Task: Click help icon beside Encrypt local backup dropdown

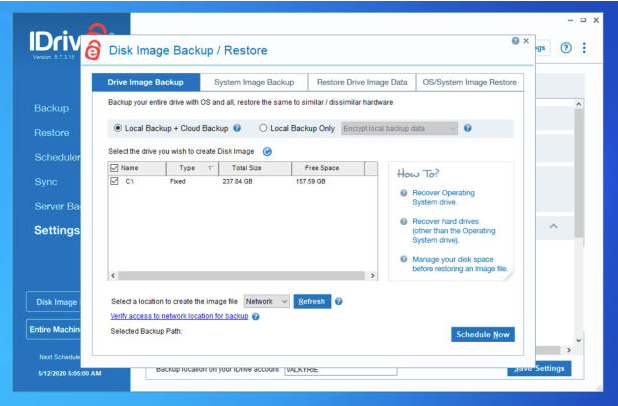Action: (x=467, y=128)
